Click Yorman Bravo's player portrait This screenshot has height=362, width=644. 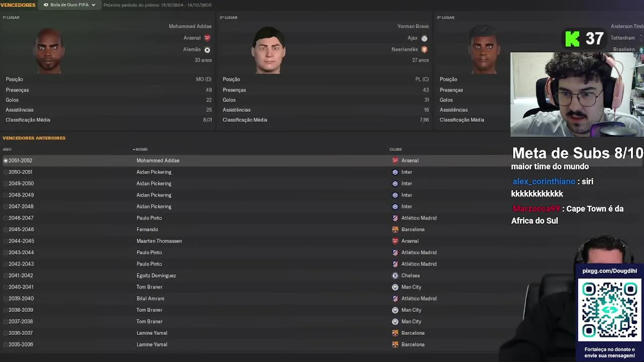269,50
